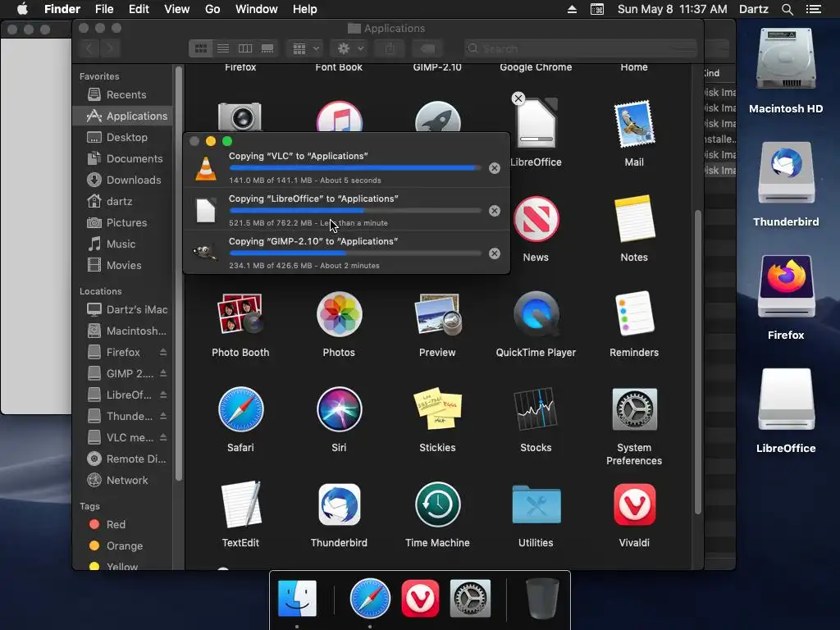The width and height of the screenshot is (840, 630).
Task: Cancel the GIMP-2.10 copy operation
Action: (495, 253)
